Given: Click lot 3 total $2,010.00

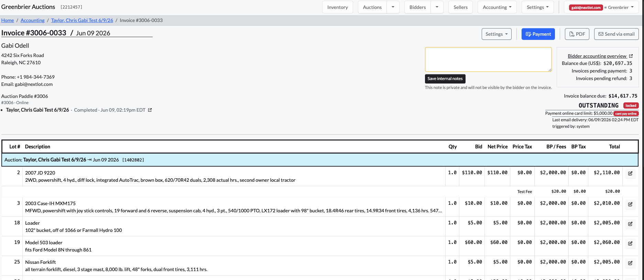Looking at the screenshot, I should [607, 203].
